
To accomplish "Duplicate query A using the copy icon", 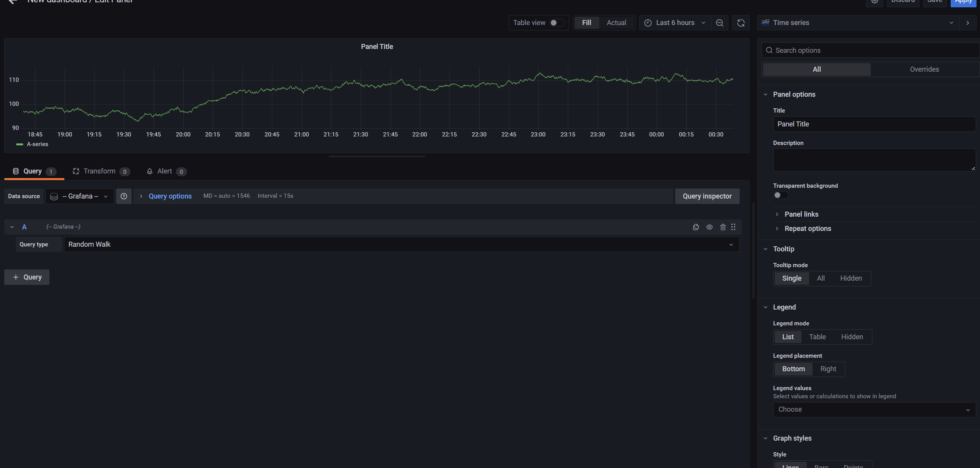I will point(696,227).
